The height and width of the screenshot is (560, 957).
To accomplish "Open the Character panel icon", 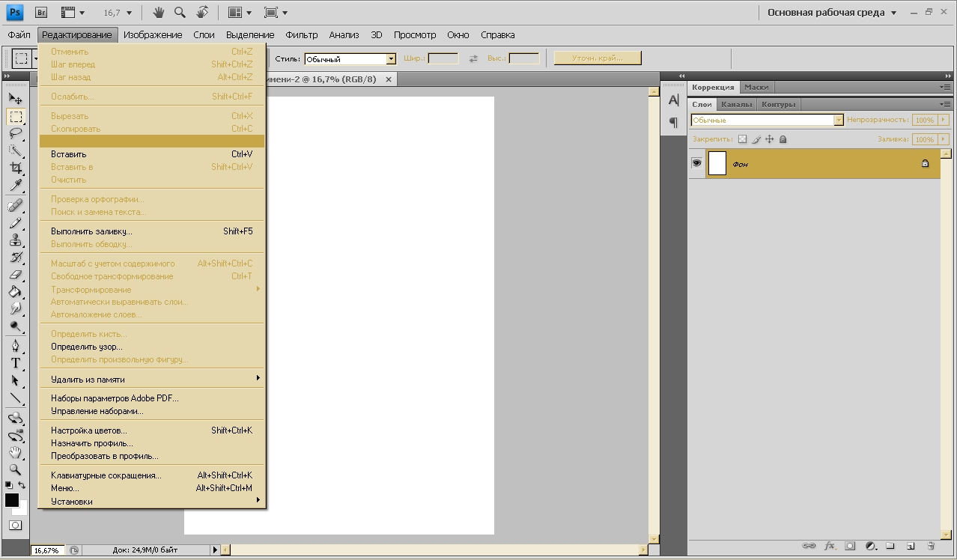I will pyautogui.click(x=673, y=100).
